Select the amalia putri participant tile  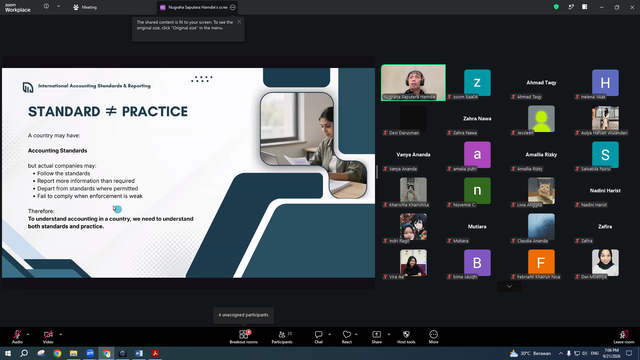tap(477, 155)
